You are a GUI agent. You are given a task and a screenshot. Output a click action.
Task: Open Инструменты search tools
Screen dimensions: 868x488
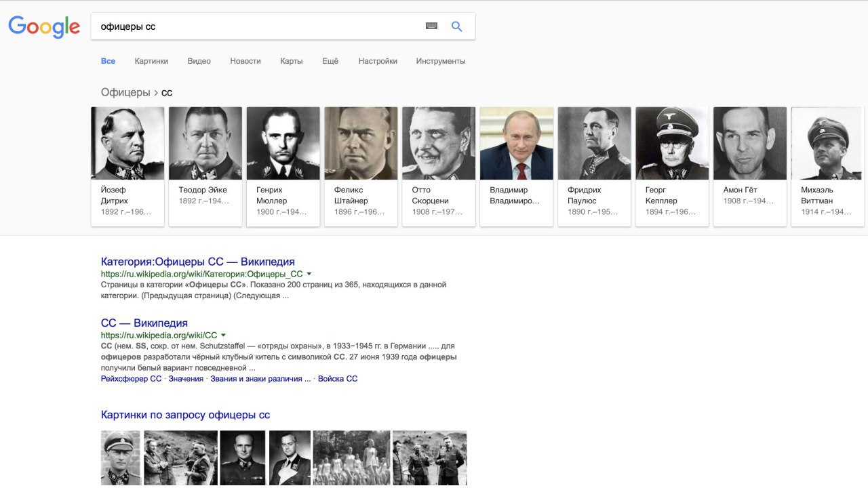point(441,61)
